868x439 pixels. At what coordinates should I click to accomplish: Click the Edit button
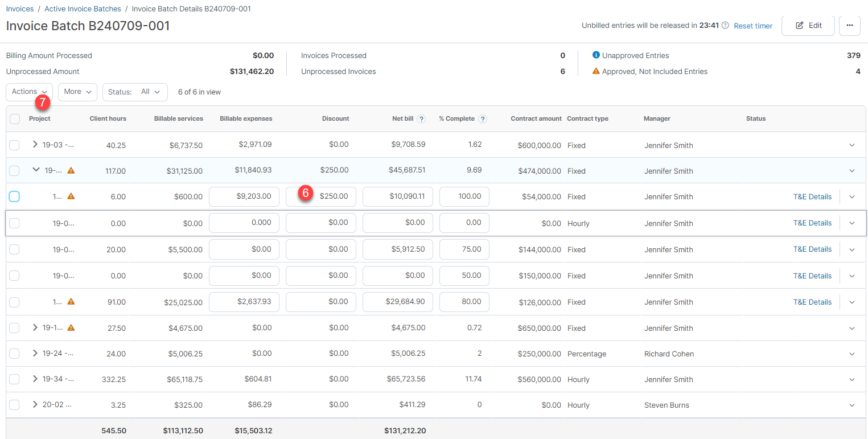[808, 26]
